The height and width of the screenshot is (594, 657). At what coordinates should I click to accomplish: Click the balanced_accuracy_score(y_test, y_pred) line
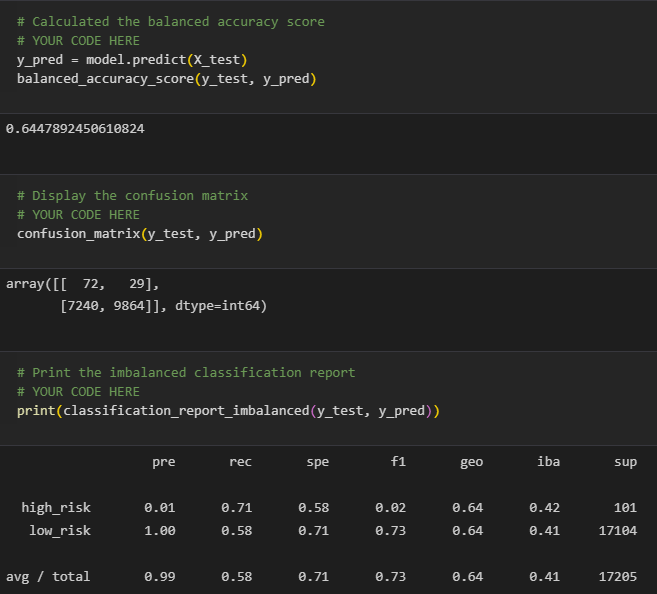[x=166, y=79]
